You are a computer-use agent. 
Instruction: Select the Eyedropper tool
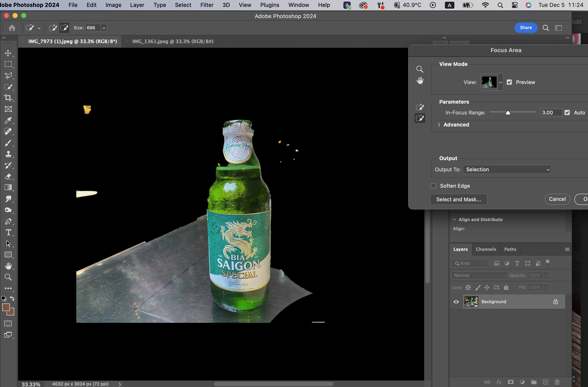8,120
